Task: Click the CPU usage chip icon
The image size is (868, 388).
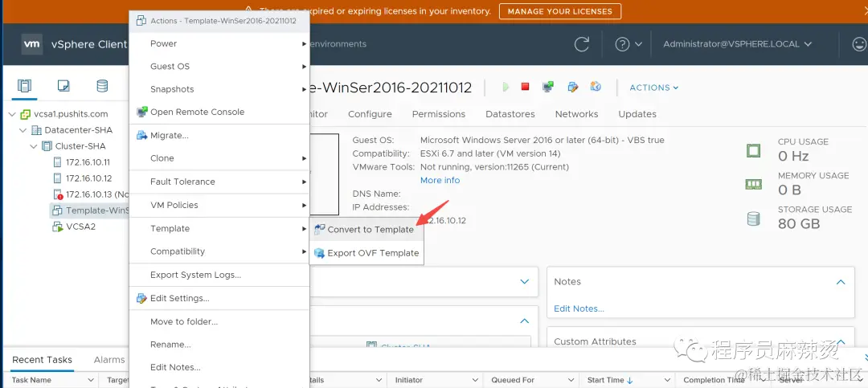Action: pos(753,150)
